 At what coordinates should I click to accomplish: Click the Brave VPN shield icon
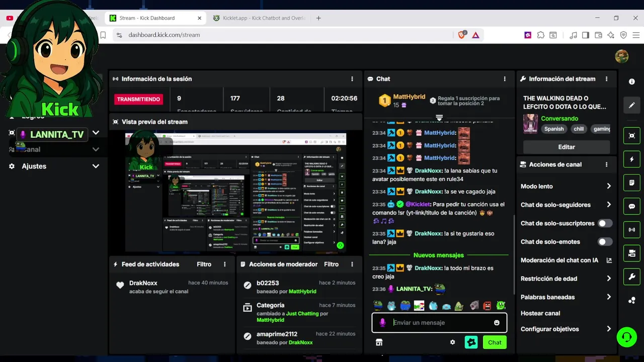pos(623,35)
